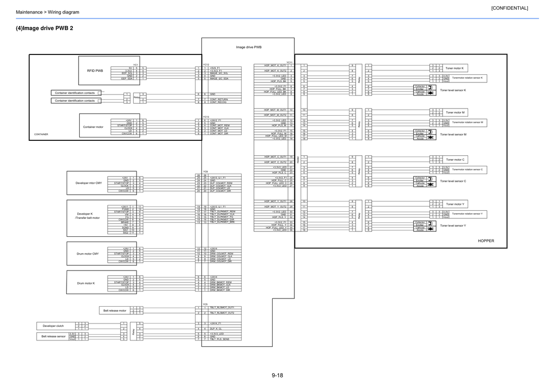Click the 'Toner level sensor M' label
The image size is (555, 392).
[x=453, y=135]
